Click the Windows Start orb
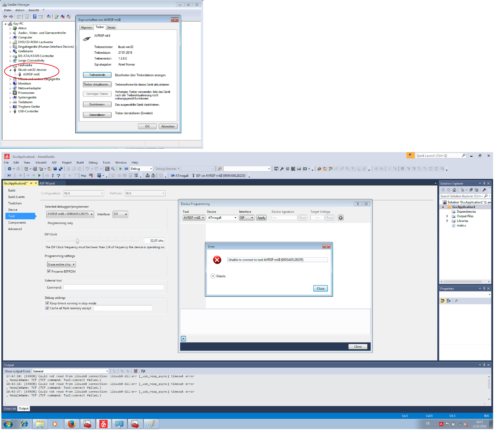The height and width of the screenshot is (441, 504). 8,424
